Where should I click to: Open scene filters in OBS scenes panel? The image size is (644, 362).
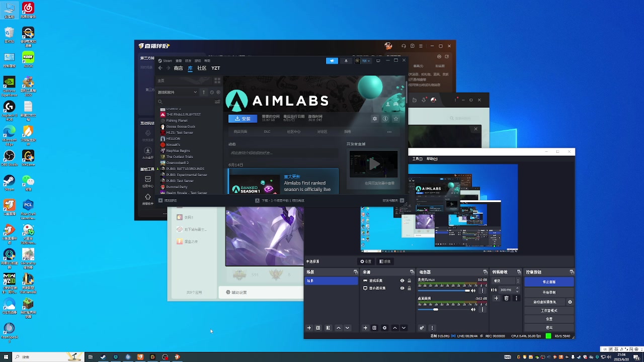tap(328, 328)
